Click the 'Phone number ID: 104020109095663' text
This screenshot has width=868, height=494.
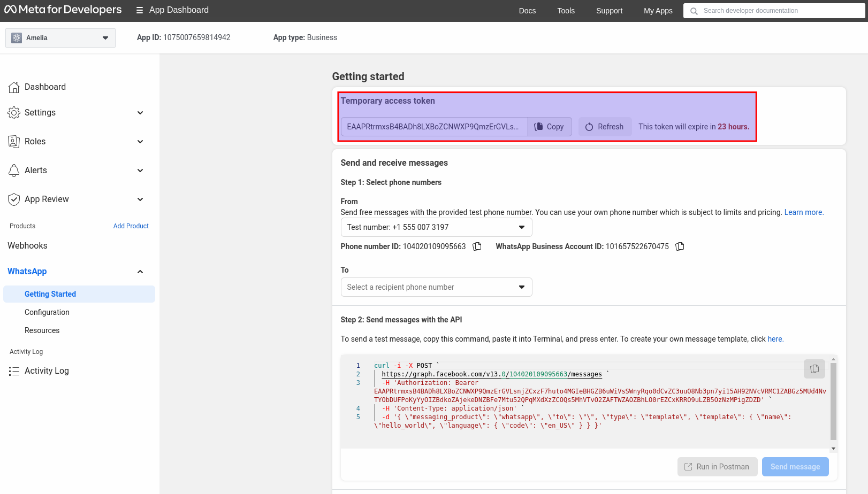pyautogui.click(x=403, y=246)
